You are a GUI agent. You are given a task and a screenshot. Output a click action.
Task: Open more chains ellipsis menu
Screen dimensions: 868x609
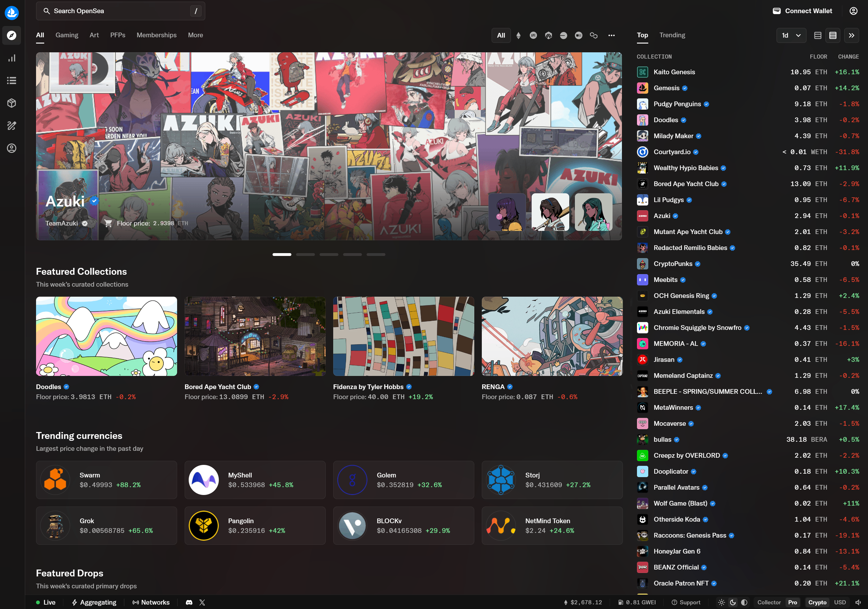611,35
